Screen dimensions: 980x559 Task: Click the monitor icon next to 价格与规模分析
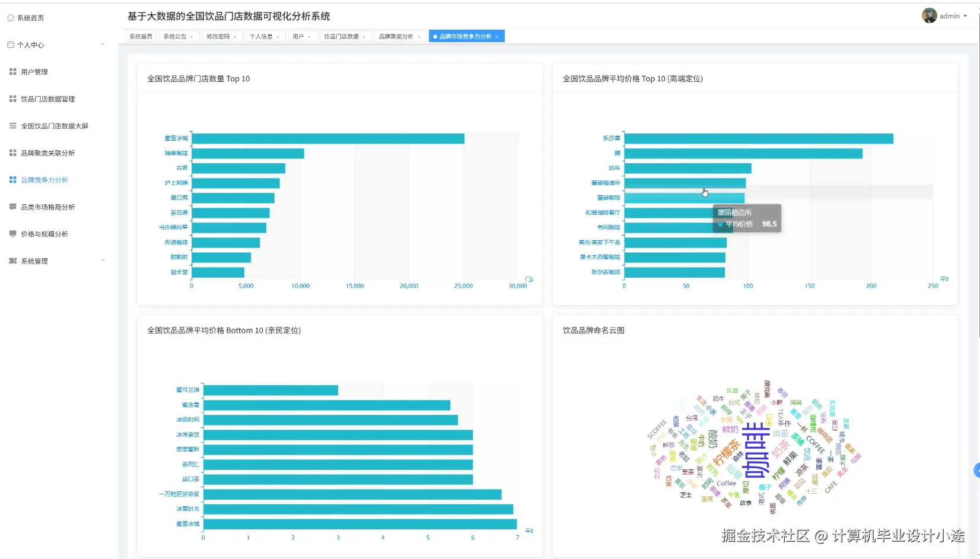(12, 234)
